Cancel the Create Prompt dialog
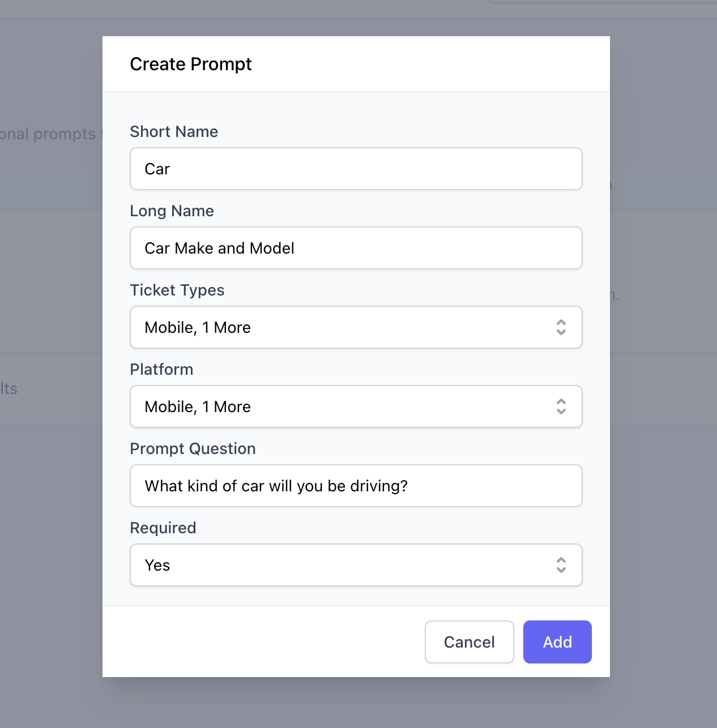Screen dimensions: 717x728 pyautogui.click(x=469, y=642)
